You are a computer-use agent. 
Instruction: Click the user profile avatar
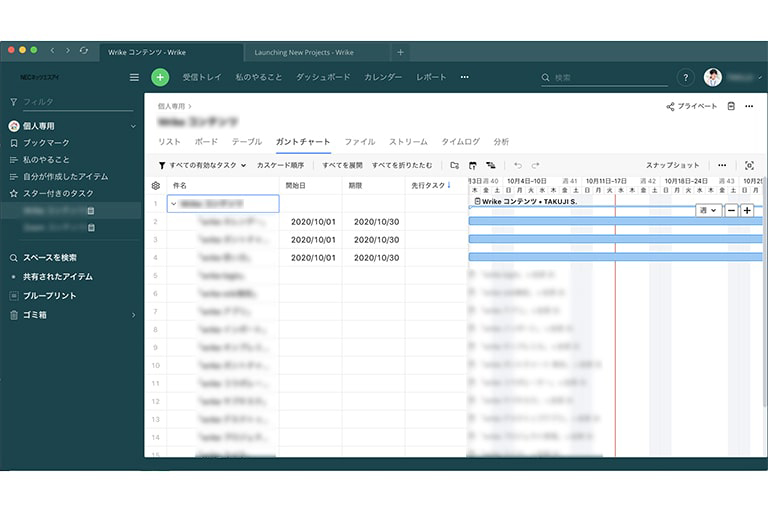[x=713, y=77]
